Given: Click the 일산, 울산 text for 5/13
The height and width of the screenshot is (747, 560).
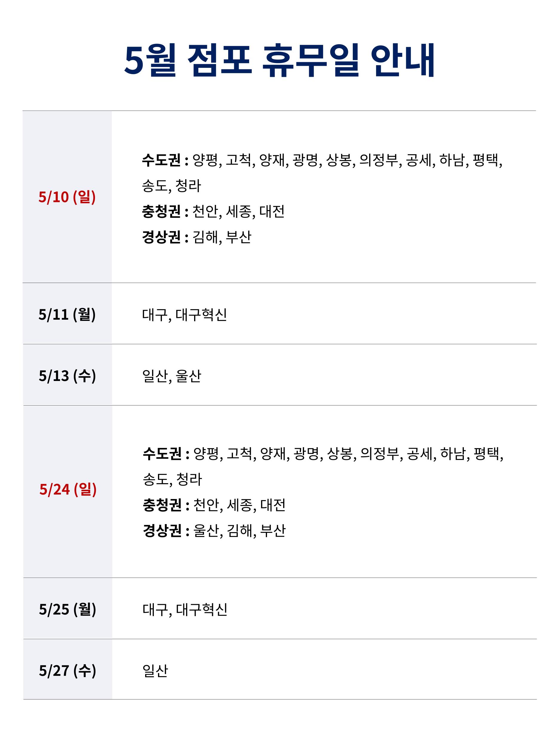Looking at the screenshot, I should pos(171,376).
